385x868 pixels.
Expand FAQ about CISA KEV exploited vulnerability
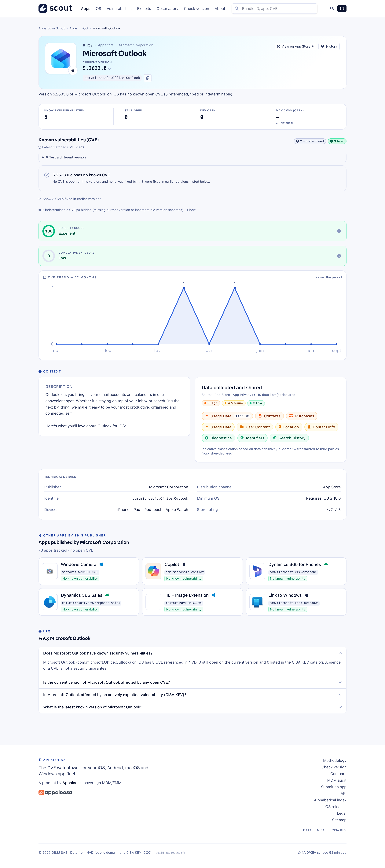pos(192,695)
